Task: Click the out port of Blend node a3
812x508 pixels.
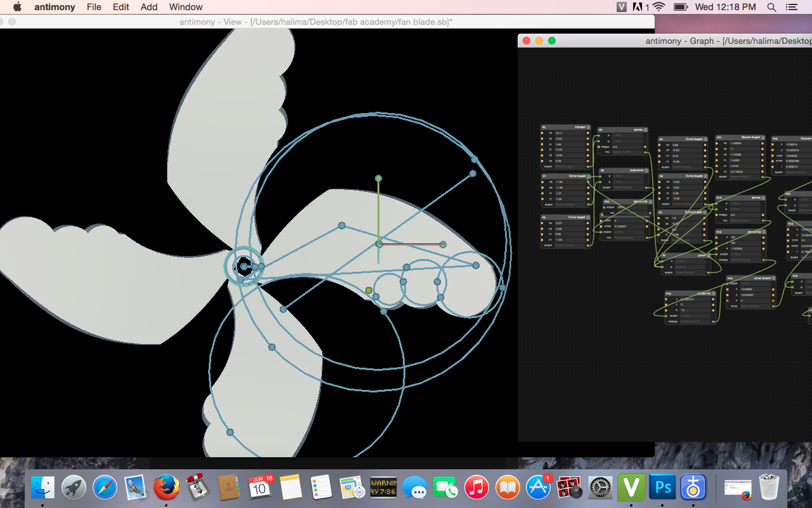Action: [645, 152]
